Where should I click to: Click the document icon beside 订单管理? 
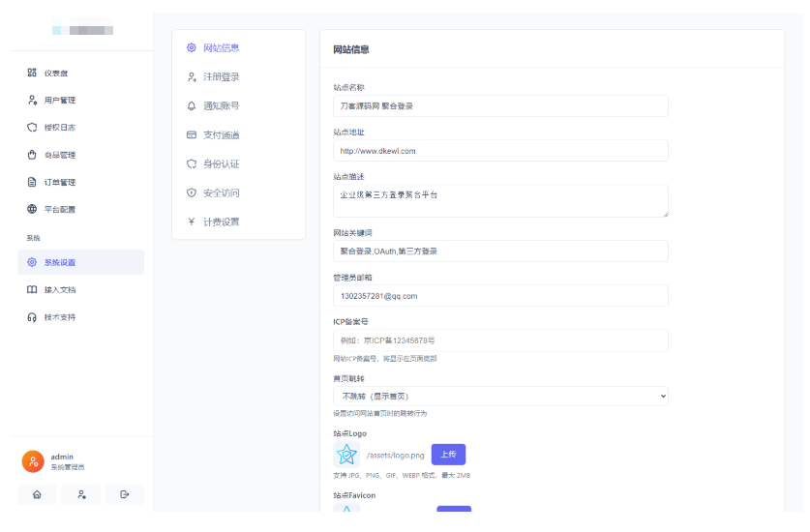click(x=32, y=182)
